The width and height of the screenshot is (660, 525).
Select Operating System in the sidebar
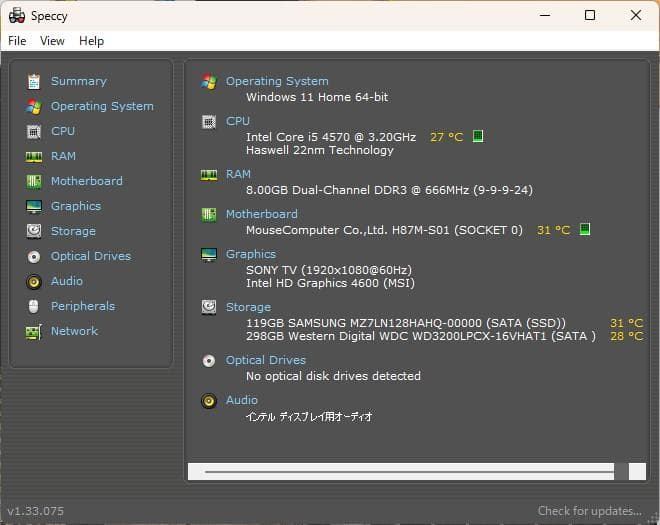(102, 106)
